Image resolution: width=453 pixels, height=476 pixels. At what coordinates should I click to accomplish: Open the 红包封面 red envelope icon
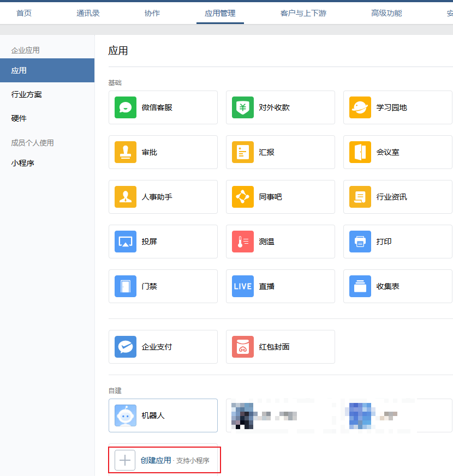coord(243,347)
